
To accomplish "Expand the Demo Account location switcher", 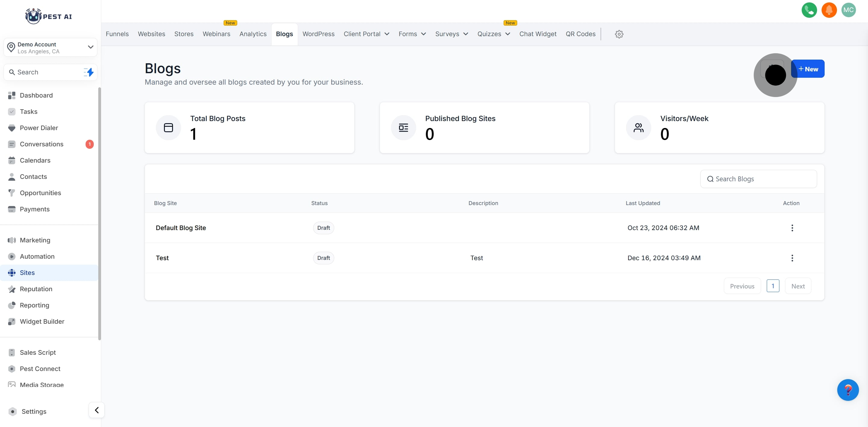I will tap(51, 48).
